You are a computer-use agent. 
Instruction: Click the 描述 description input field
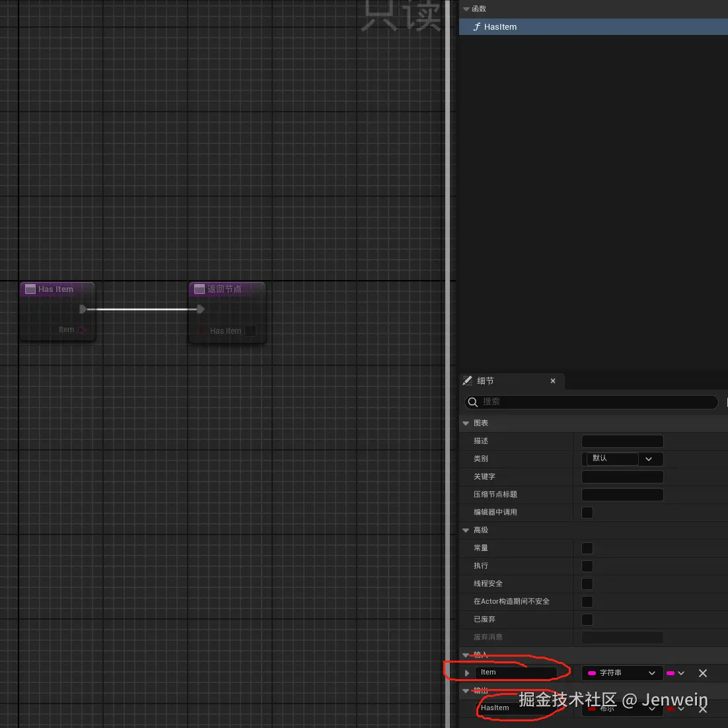[x=622, y=441]
